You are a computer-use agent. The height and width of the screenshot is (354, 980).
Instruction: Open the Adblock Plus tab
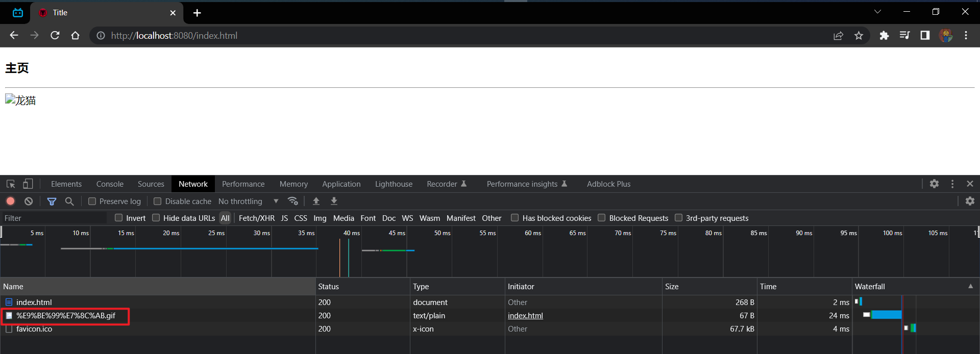(x=608, y=184)
